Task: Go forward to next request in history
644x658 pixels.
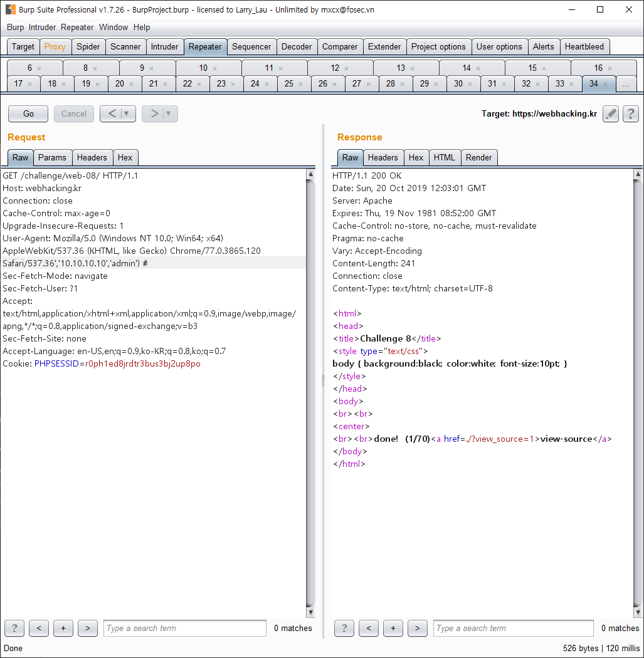Action: click(x=154, y=113)
